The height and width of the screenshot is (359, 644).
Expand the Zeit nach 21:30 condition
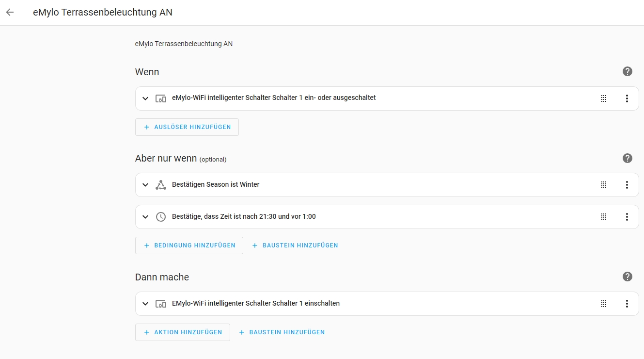point(145,217)
